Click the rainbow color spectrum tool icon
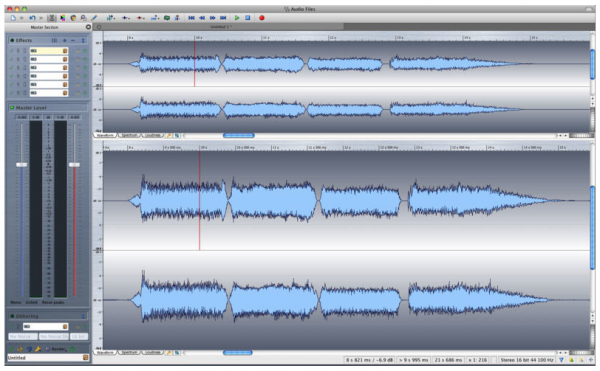The height and width of the screenshot is (371, 600). [63, 18]
